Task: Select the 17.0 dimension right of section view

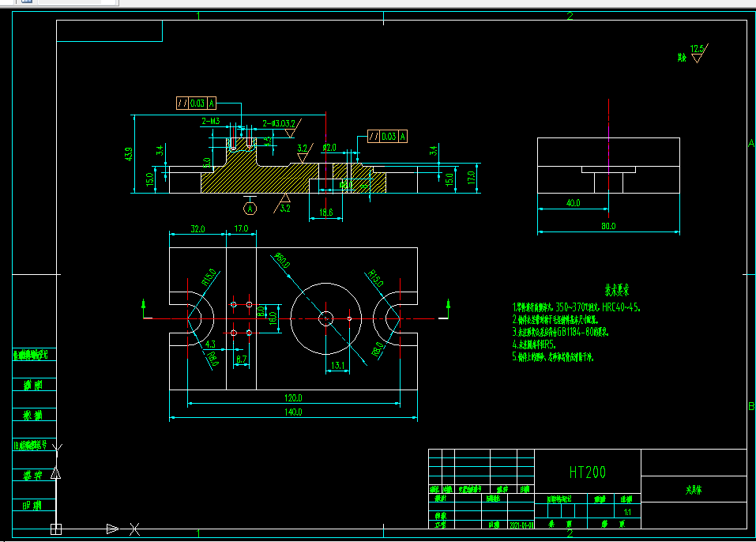Action: pos(471,178)
